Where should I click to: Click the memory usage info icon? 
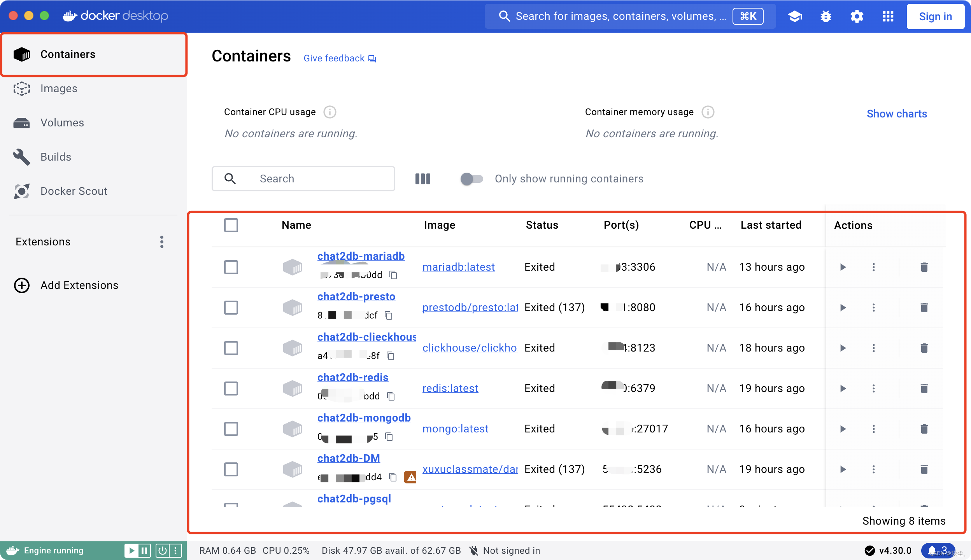point(708,112)
